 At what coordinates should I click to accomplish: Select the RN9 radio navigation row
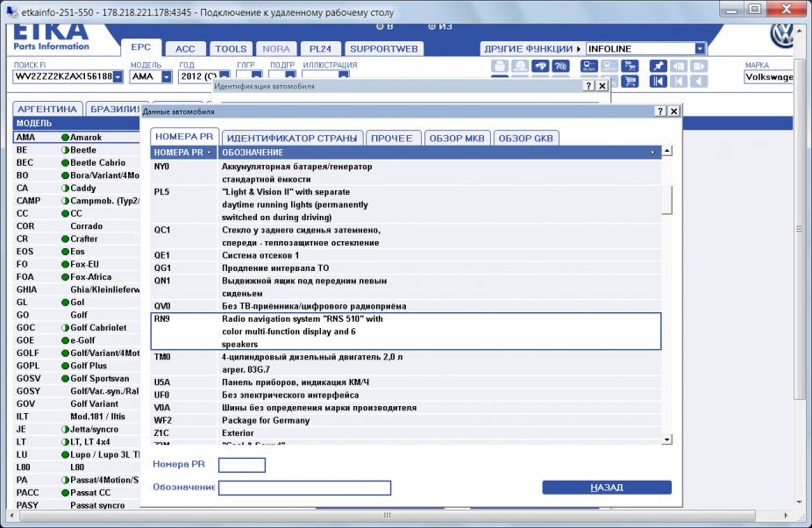(x=406, y=332)
